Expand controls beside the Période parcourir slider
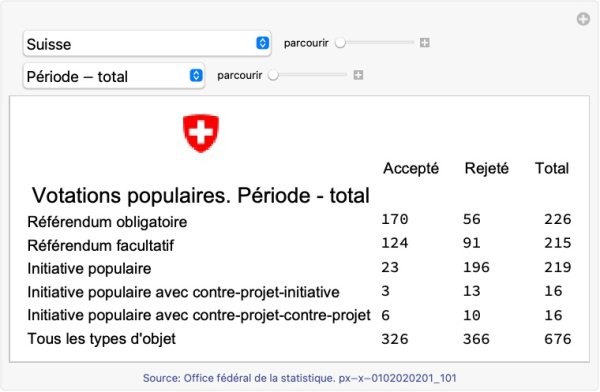 coord(358,75)
